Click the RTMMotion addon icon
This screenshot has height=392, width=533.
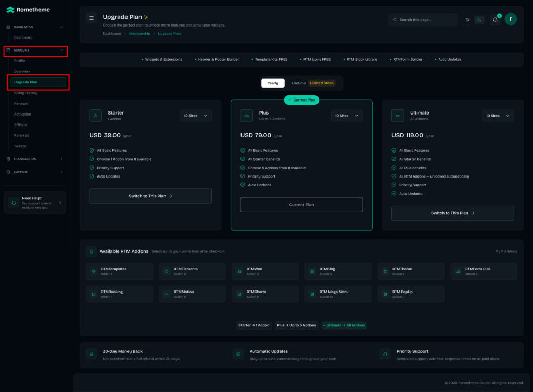(x=167, y=294)
